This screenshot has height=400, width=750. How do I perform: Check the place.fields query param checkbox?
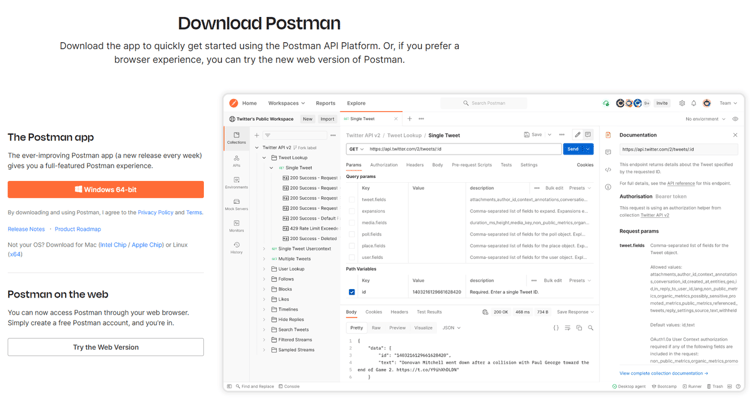352,245
